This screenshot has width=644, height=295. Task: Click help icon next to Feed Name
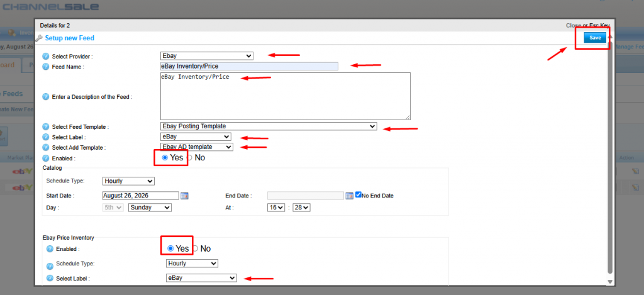tap(45, 67)
